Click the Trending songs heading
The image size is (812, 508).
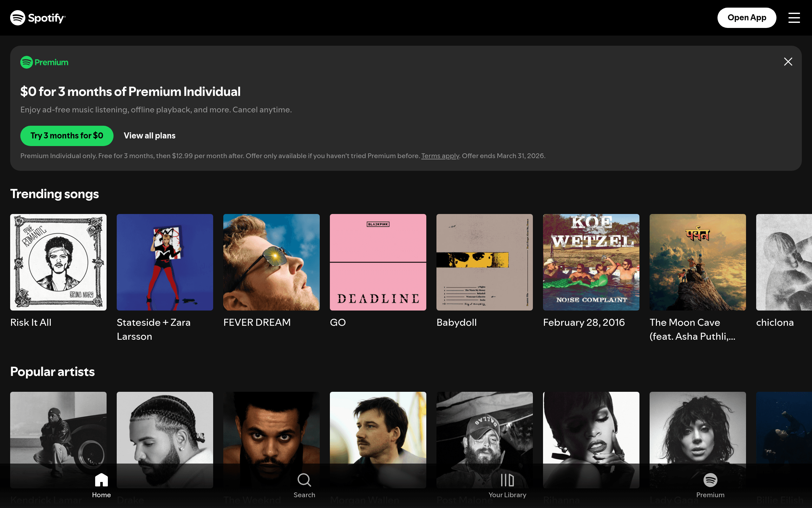pos(54,194)
